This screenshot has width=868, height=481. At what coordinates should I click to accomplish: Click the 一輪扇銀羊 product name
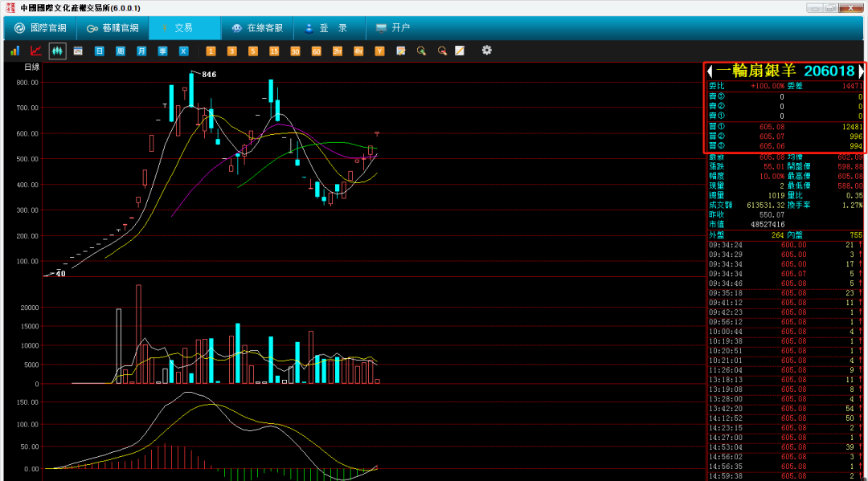coord(756,71)
